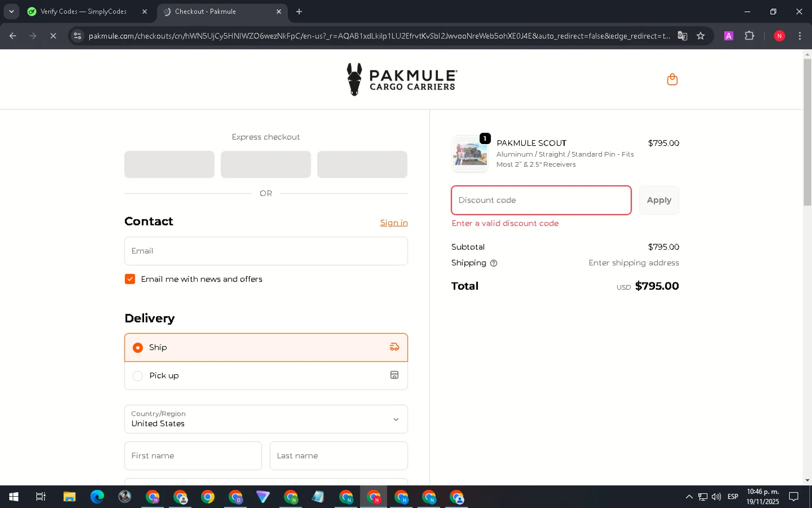Open the Country/Region dropdown
The image size is (812, 508).
(266, 419)
